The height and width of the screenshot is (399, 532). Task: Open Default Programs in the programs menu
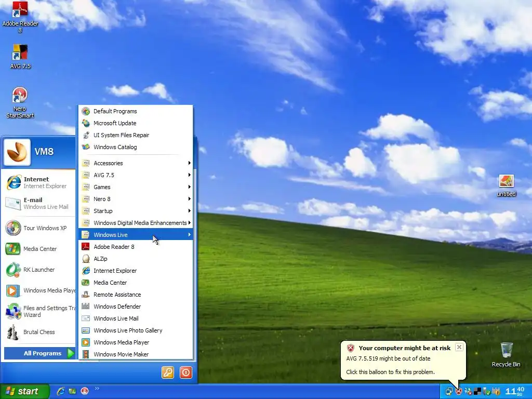tap(136, 111)
